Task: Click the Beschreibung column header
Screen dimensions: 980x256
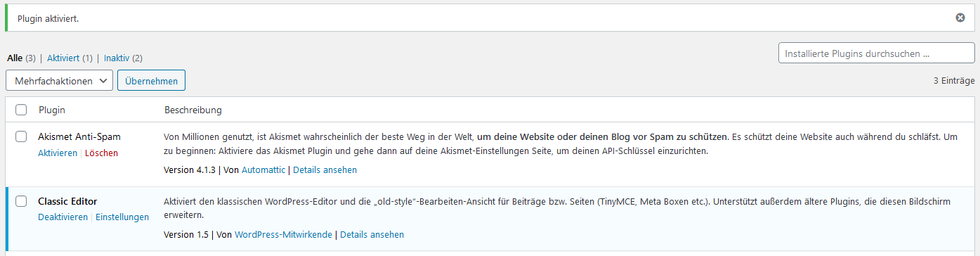Action: click(x=193, y=110)
